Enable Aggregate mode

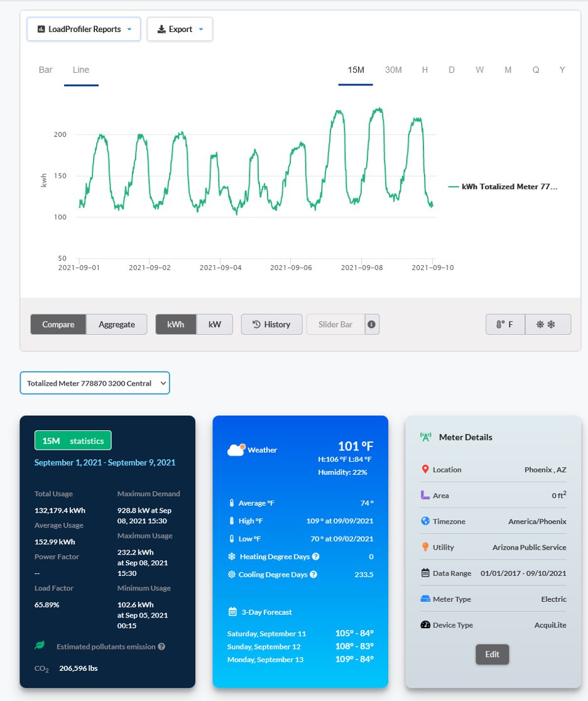(x=117, y=324)
